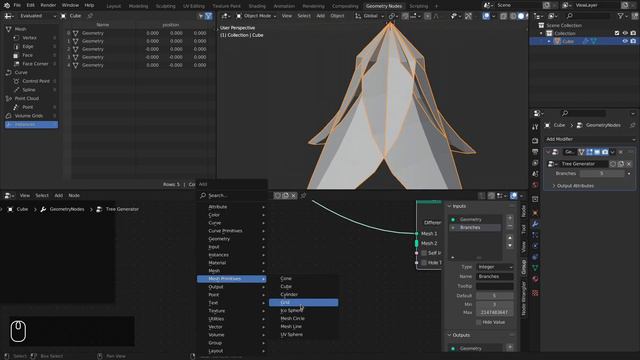
Task: Select Branches input in group inputs list
Action: coord(476,227)
